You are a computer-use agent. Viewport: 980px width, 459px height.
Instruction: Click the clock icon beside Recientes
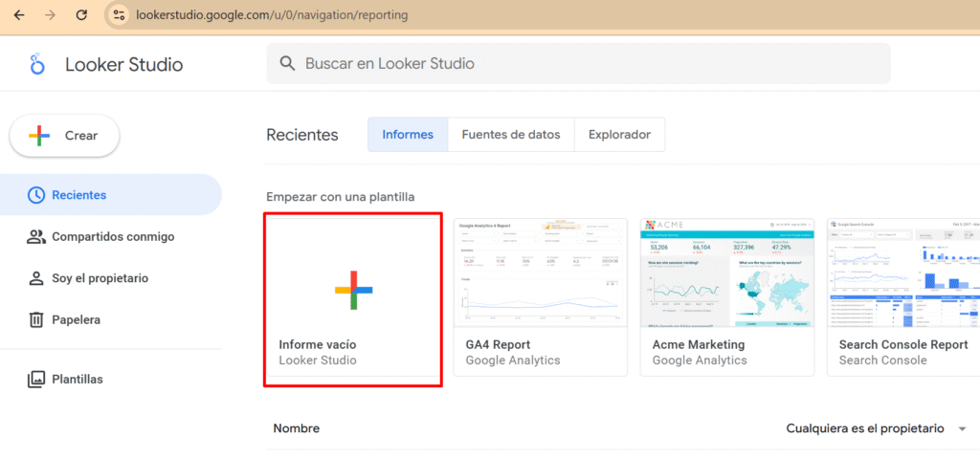pyautogui.click(x=36, y=195)
